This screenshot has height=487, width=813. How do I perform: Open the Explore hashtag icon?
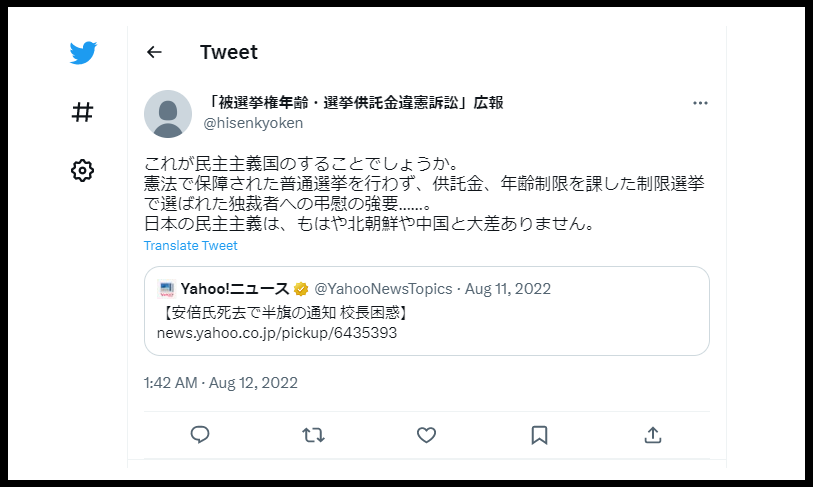(x=82, y=112)
